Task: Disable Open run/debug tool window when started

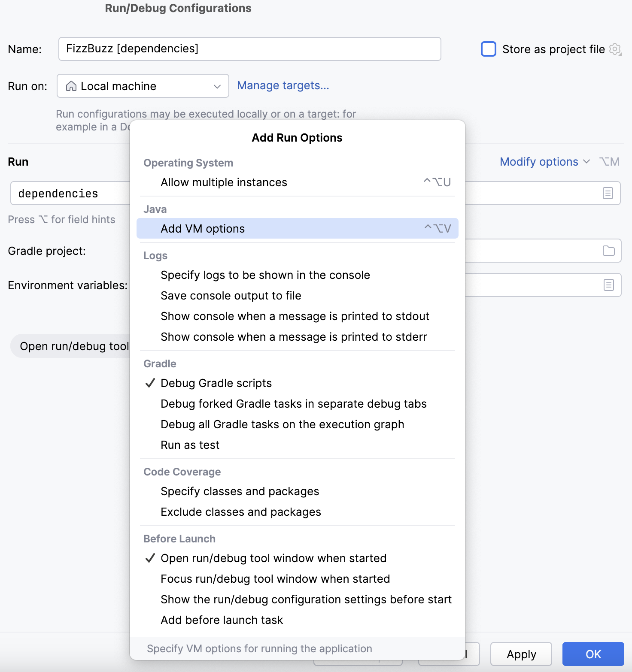Action: [x=273, y=558]
